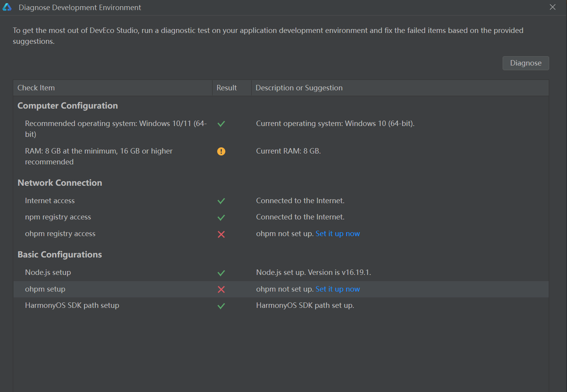Select the Basic Configurations section heading
Screen dimensions: 567x392
(x=60, y=255)
